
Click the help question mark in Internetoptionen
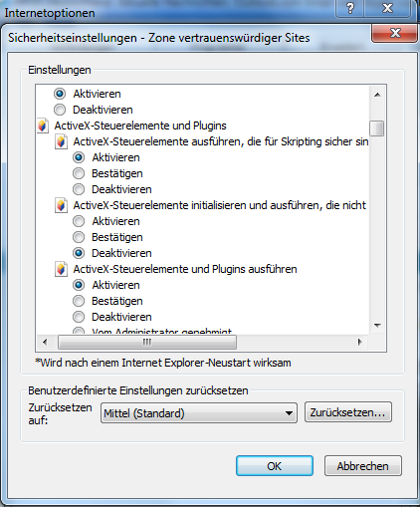(x=350, y=8)
